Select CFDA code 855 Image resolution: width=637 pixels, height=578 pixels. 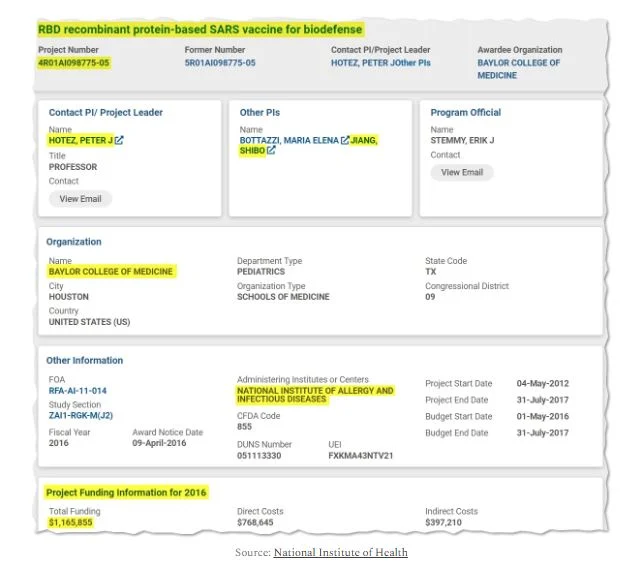(x=245, y=427)
